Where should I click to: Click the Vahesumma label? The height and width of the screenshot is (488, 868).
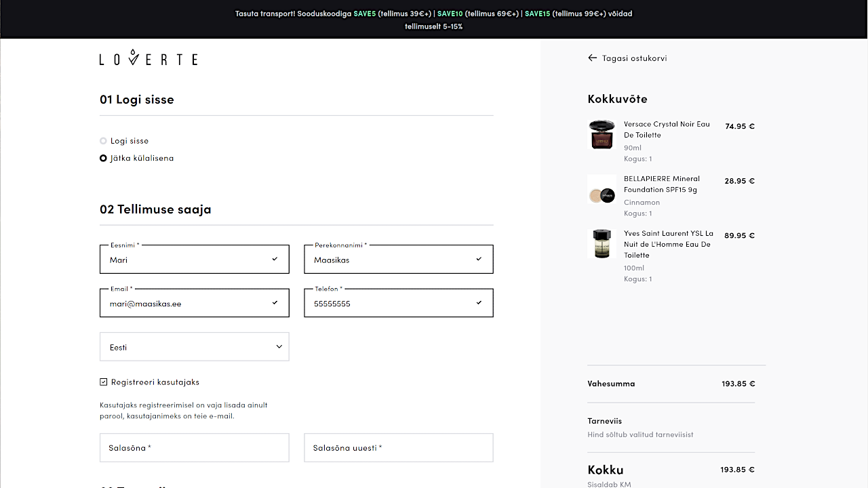tap(612, 384)
